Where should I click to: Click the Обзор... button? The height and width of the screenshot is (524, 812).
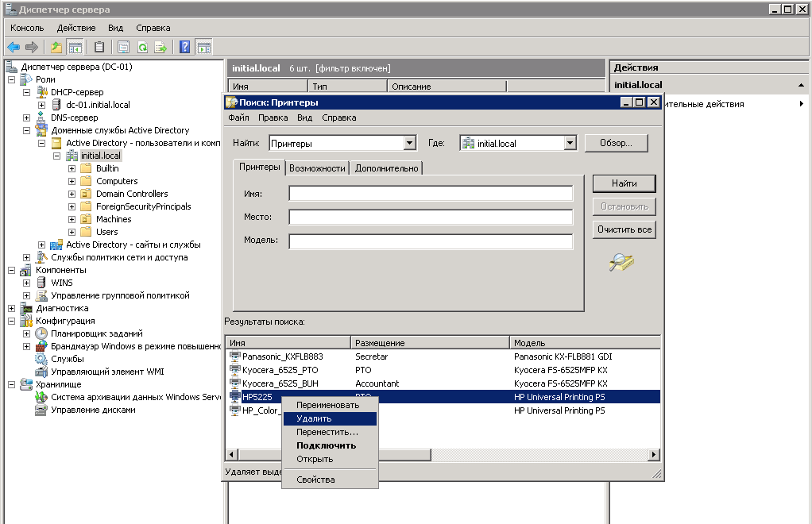(x=617, y=143)
